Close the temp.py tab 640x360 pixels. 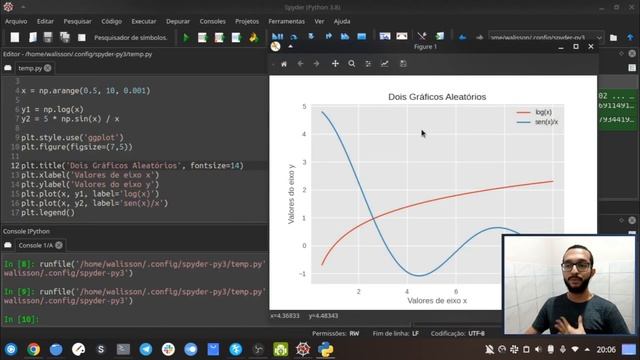point(48,68)
